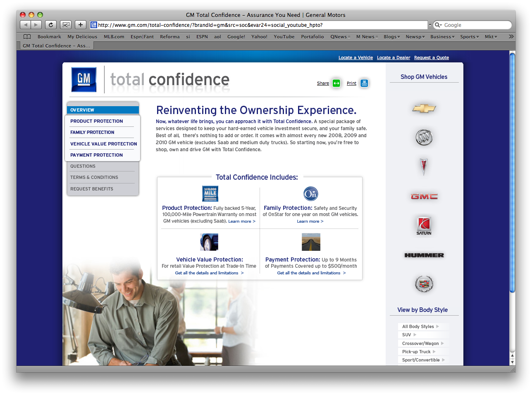This screenshot has height=395, width=532.
Task: Select Payment Protection in the sidebar
Action: pyautogui.click(x=96, y=155)
